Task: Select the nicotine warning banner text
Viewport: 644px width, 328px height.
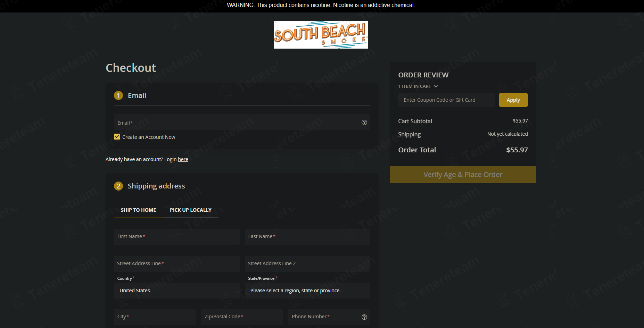Action: pyautogui.click(x=321, y=5)
